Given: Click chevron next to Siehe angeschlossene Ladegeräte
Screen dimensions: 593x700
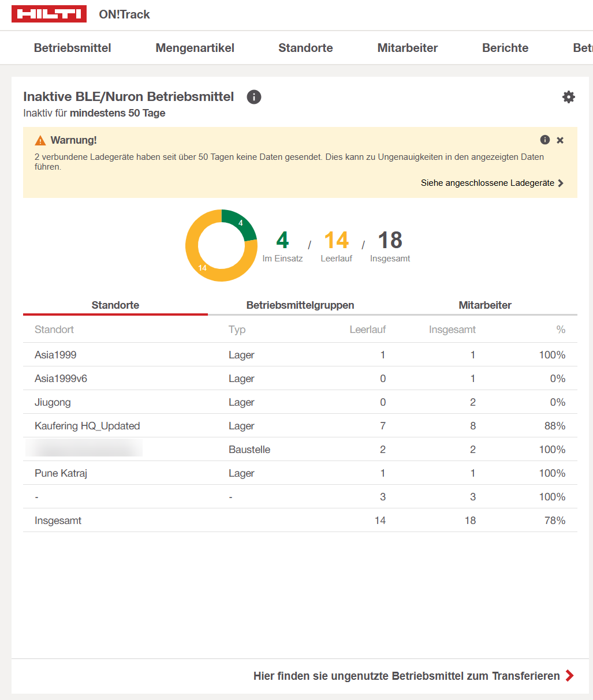Looking at the screenshot, I should click(x=561, y=183).
